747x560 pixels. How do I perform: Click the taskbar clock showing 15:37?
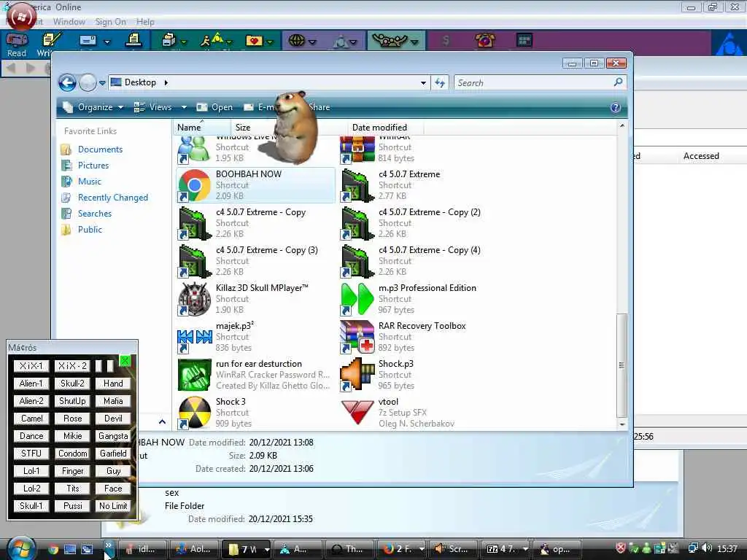(x=727, y=548)
